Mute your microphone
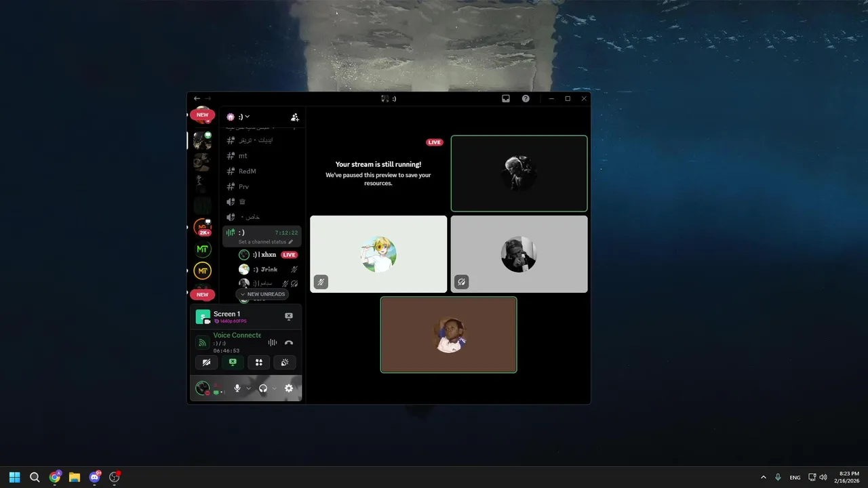The image size is (868, 488). tap(237, 388)
